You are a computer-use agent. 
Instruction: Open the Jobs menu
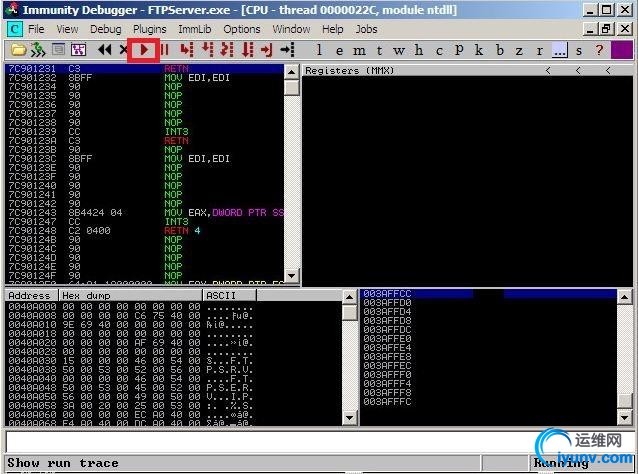tap(367, 29)
